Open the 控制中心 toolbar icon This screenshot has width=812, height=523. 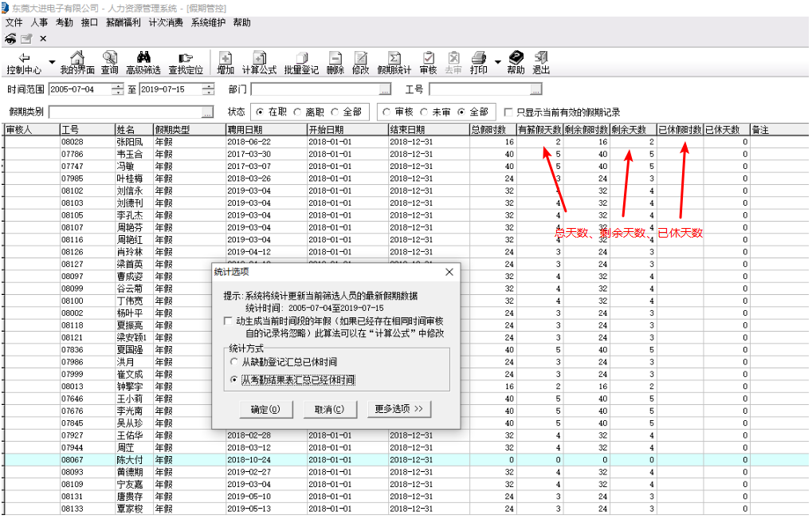(24, 58)
